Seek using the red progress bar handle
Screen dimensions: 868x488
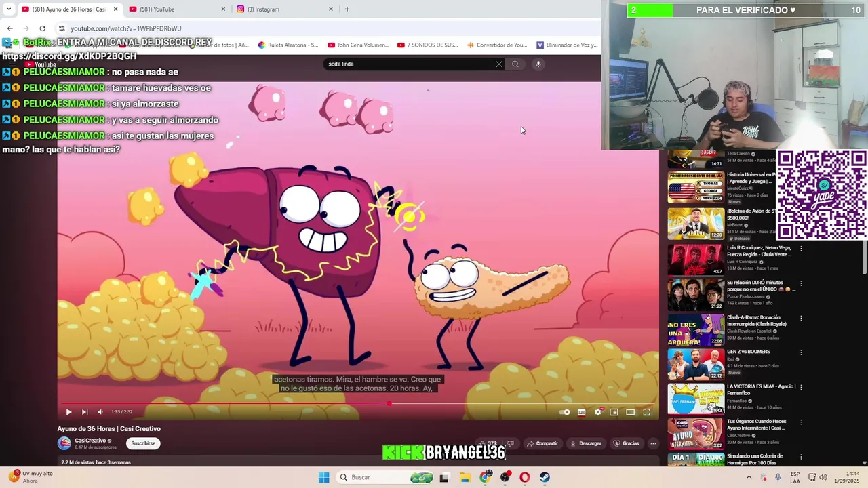pos(389,403)
